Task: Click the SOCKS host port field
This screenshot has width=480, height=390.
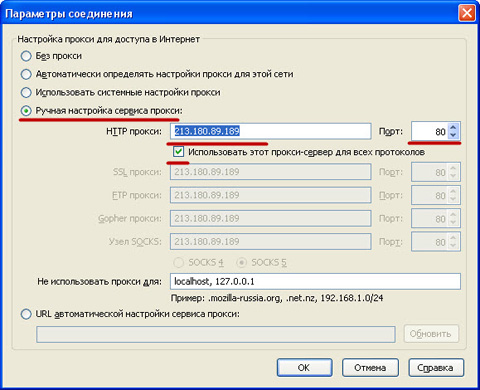Action: point(429,241)
